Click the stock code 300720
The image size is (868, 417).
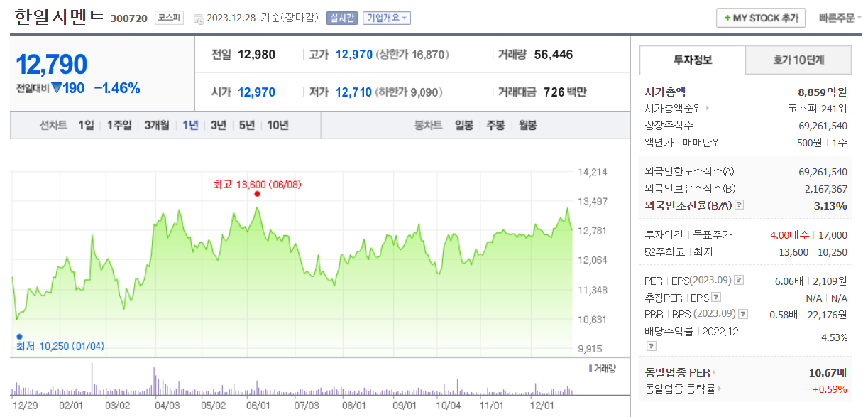tap(129, 18)
